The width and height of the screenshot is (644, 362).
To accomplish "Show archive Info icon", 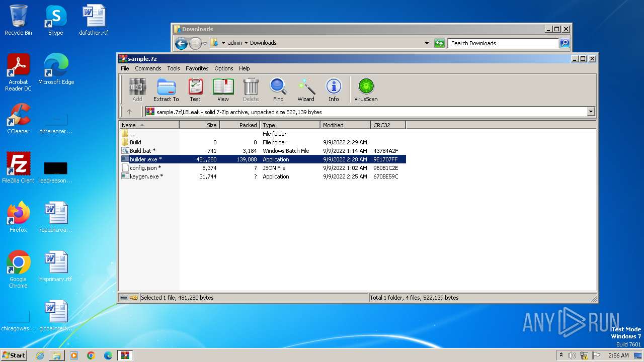I will (334, 90).
